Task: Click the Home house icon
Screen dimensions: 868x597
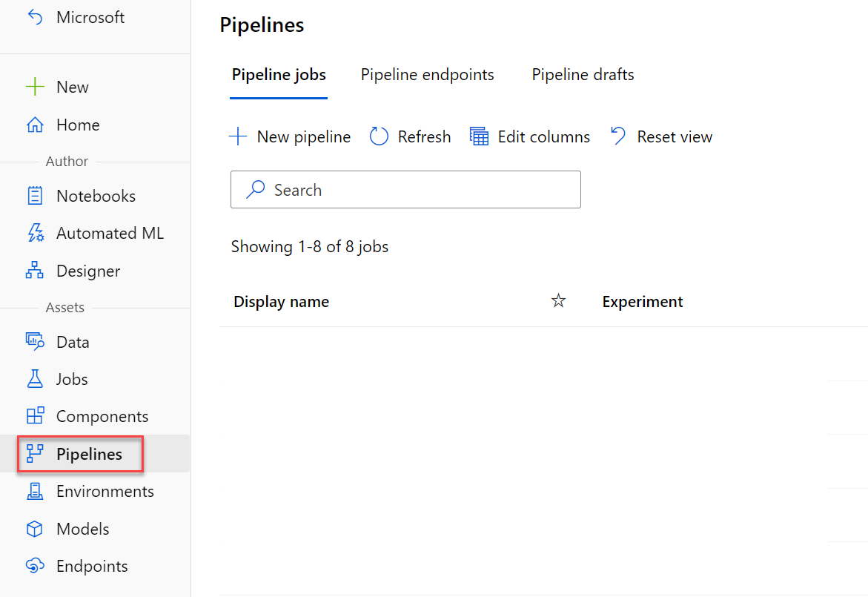Action: (35, 125)
